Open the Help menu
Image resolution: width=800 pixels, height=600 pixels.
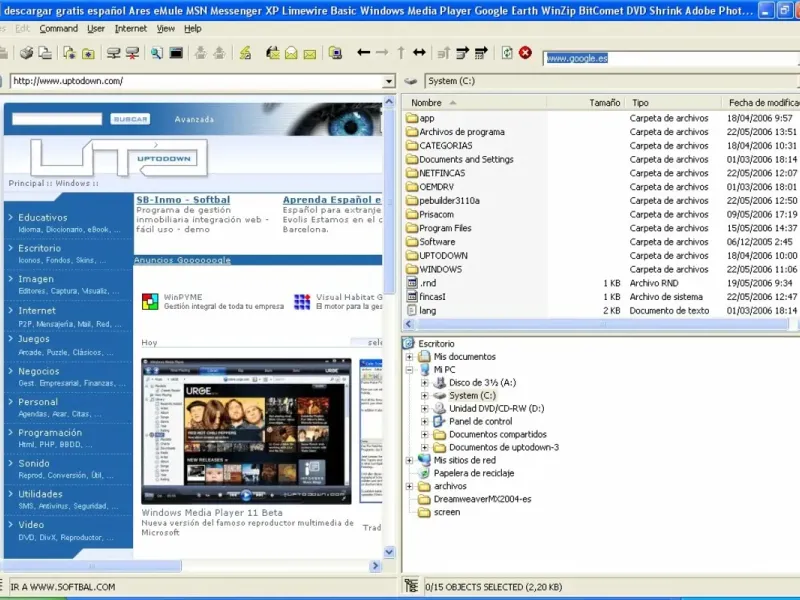[192, 29]
